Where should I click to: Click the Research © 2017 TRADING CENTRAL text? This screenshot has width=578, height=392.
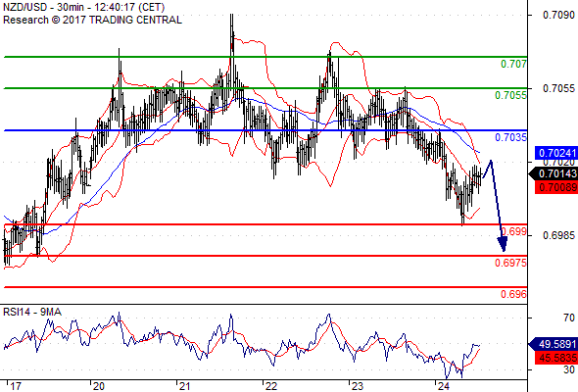92,20
